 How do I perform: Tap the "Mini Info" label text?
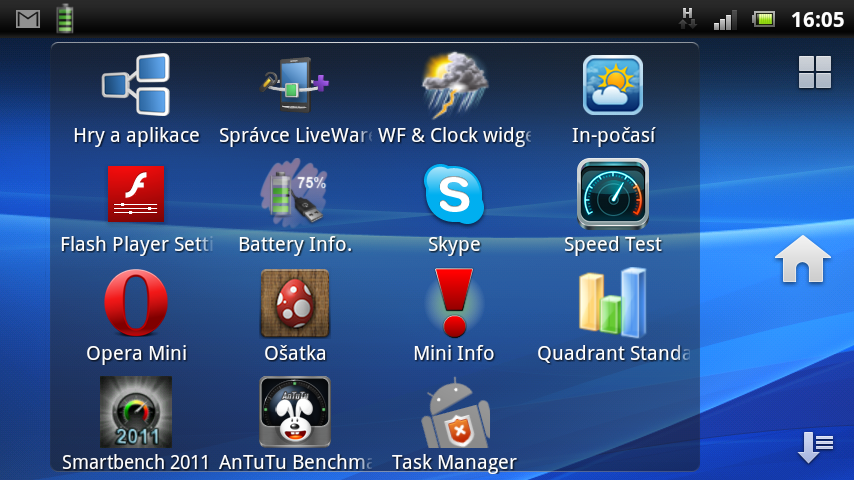click(x=454, y=353)
